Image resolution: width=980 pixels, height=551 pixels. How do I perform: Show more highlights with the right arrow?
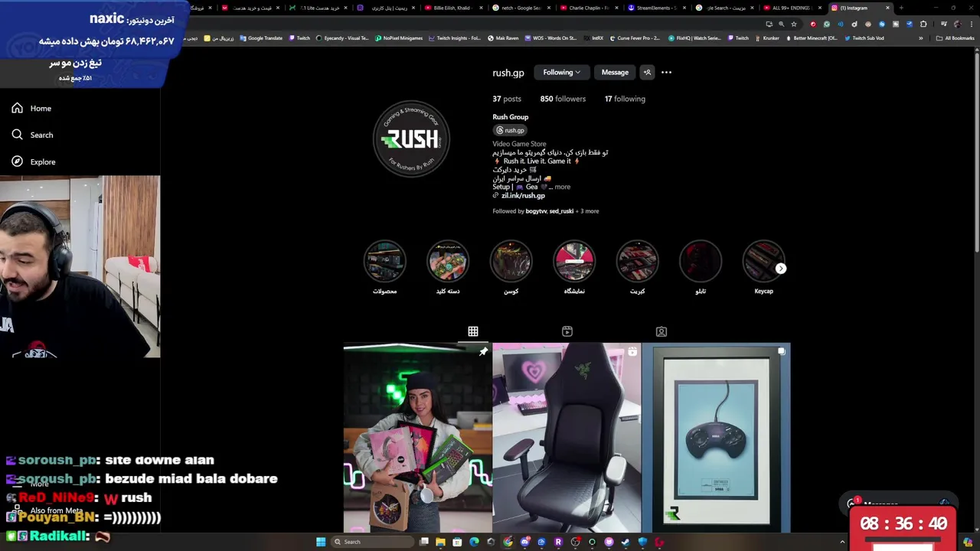click(x=780, y=269)
